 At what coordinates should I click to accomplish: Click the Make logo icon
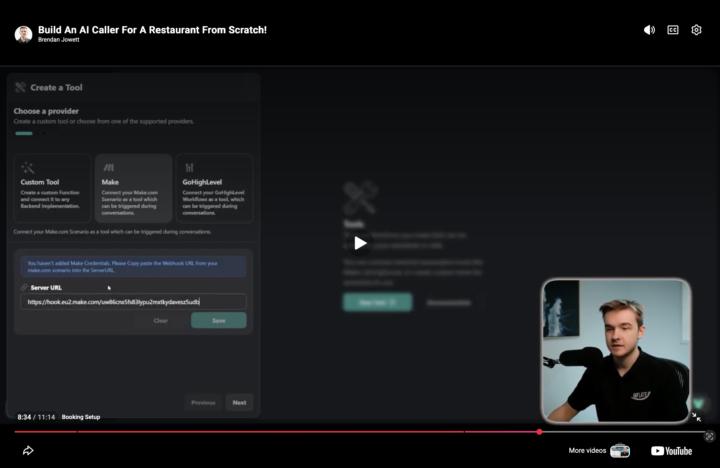[109, 168]
